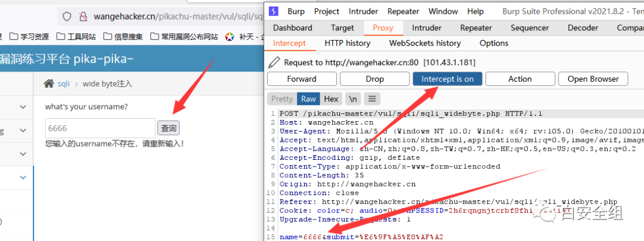644x241 pixels.
Task: Click the Referer header line
Action: pos(448,202)
